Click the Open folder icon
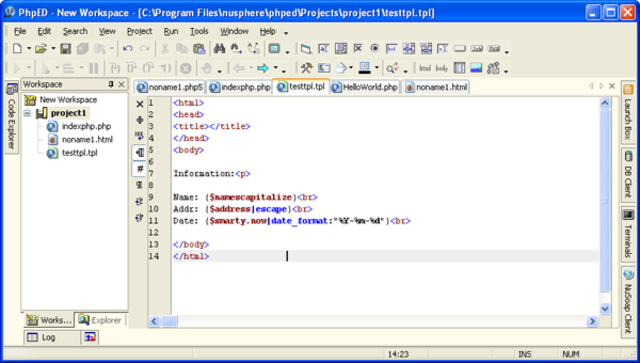The height and width of the screenshot is (363, 640). point(40,49)
